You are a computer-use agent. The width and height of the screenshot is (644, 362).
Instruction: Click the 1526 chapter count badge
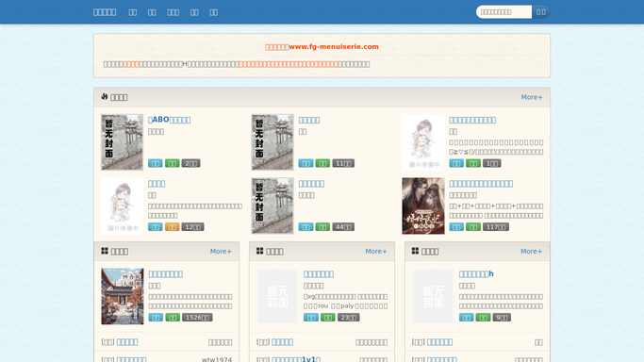pos(197,318)
